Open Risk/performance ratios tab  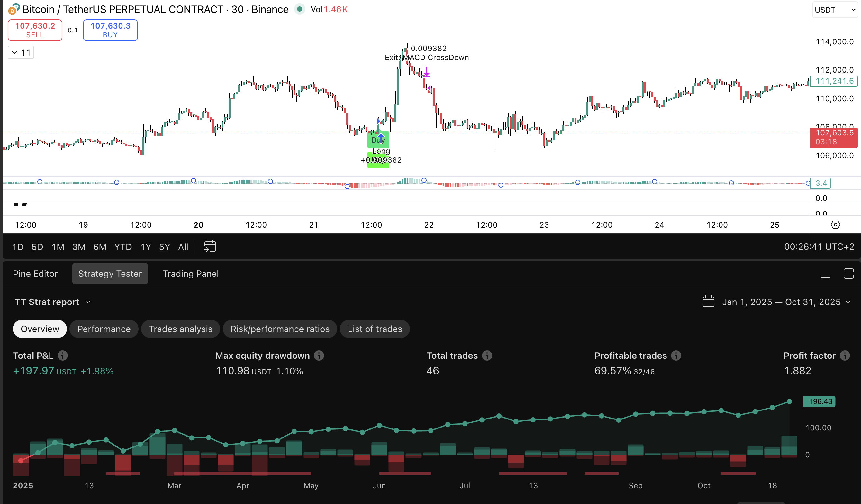click(280, 329)
